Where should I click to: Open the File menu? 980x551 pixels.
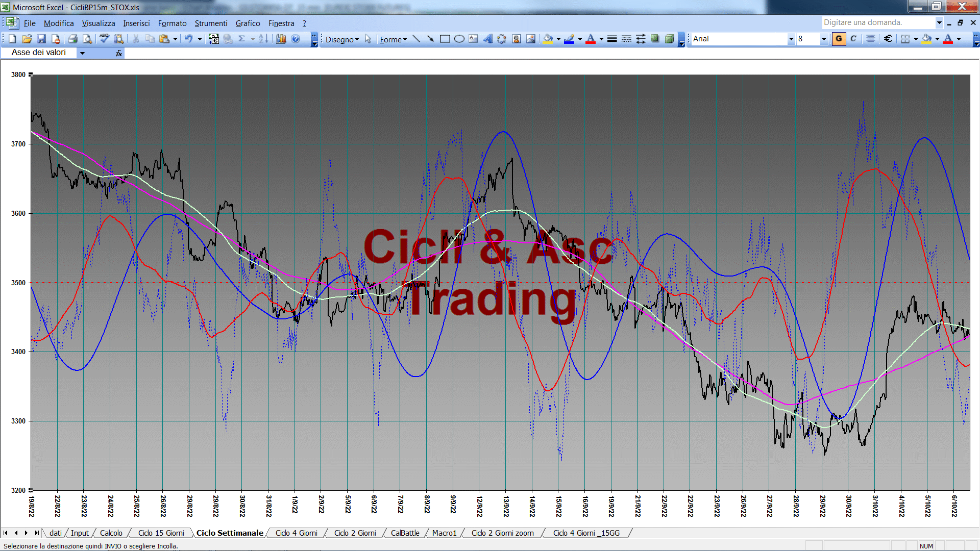(30, 23)
